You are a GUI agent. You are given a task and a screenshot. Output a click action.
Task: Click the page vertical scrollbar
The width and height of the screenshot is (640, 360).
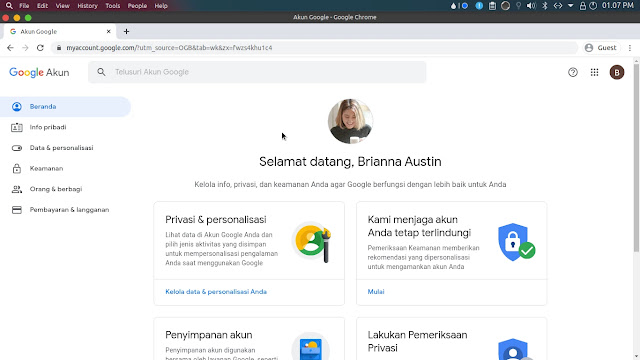point(636,158)
